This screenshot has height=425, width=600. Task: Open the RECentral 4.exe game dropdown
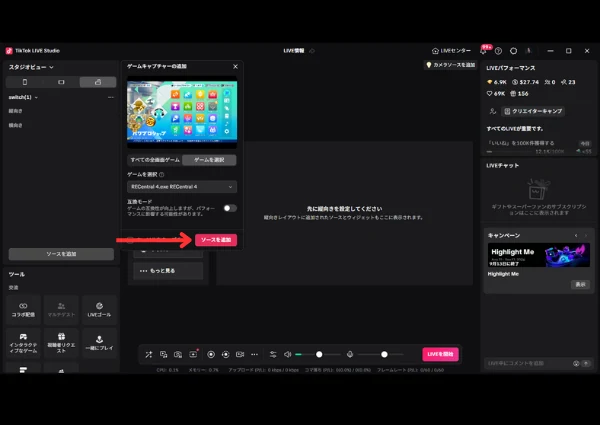click(x=182, y=187)
